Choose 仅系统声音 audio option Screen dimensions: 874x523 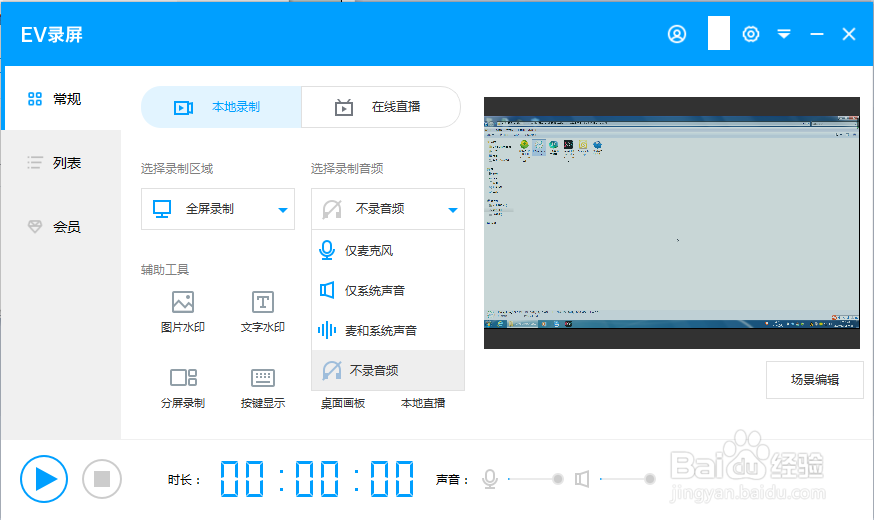388,290
